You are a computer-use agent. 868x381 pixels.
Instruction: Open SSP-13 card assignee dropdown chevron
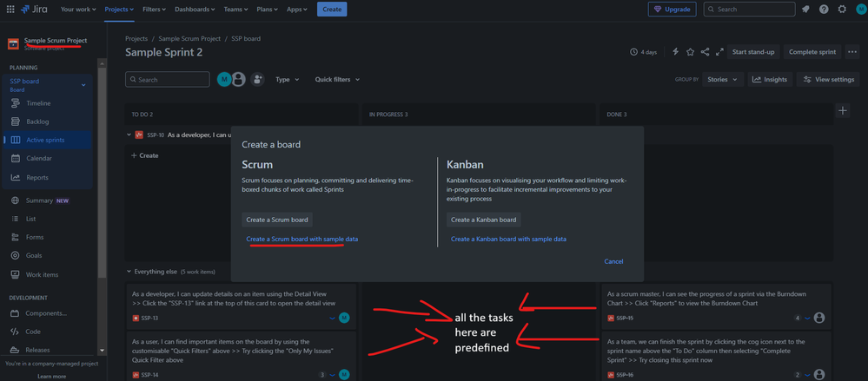332,318
